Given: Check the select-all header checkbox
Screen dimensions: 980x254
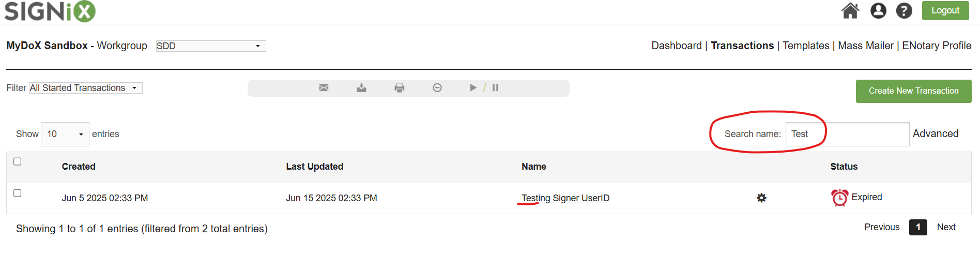Looking at the screenshot, I should [x=18, y=161].
